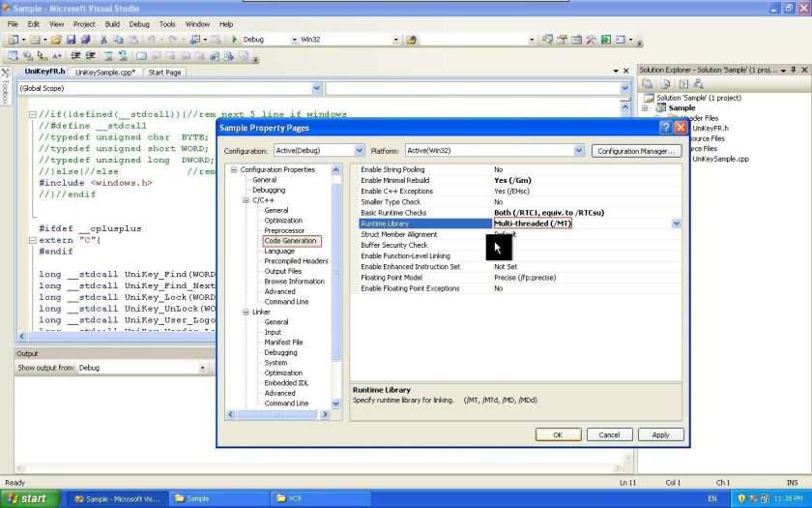Viewport: 812px width, 508px height.
Task: Click the Cancel button
Action: 610,434
